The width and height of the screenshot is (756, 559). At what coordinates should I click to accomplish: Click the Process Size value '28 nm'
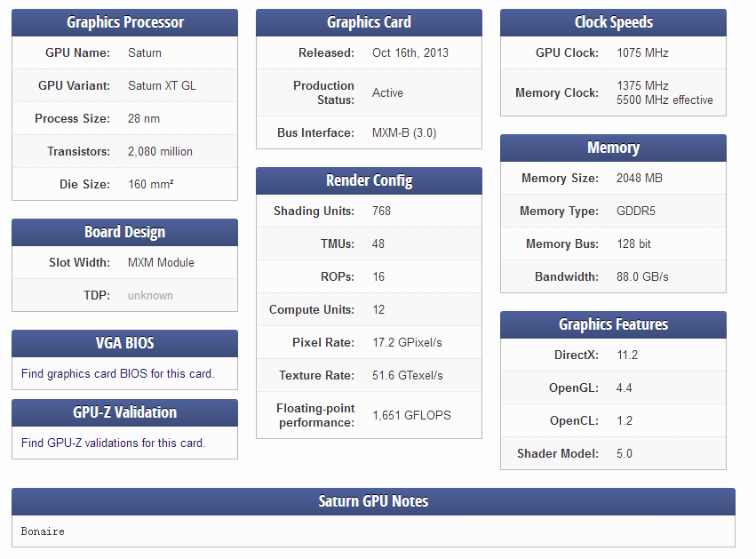click(x=144, y=119)
